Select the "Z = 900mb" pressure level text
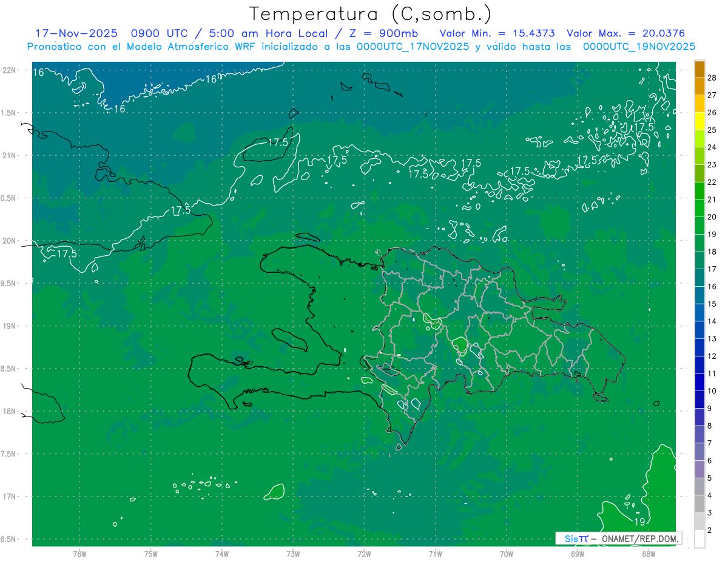Image resolution: width=728 pixels, height=562 pixels. tap(381, 33)
